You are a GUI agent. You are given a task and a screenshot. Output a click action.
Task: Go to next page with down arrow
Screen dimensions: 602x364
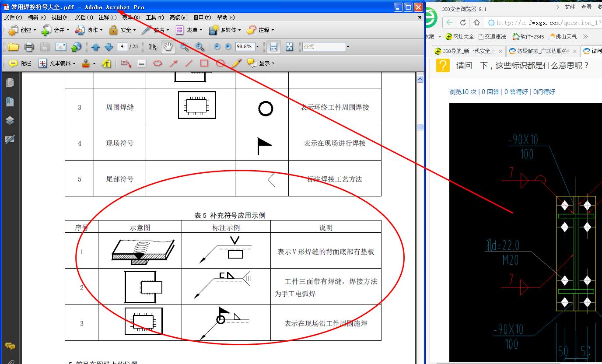[x=109, y=47]
